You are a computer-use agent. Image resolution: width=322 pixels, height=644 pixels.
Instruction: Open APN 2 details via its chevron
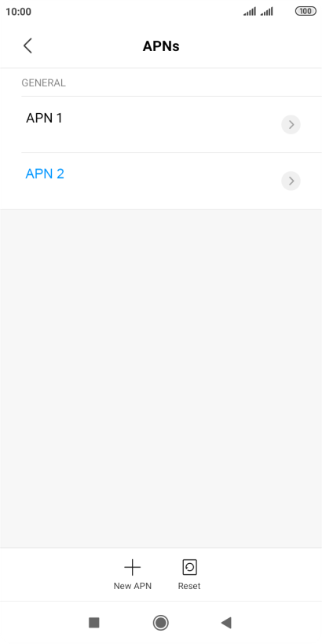pyautogui.click(x=291, y=181)
